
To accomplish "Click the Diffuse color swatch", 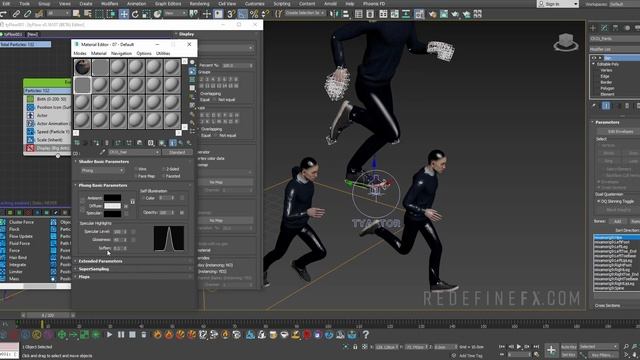I will tap(112, 206).
